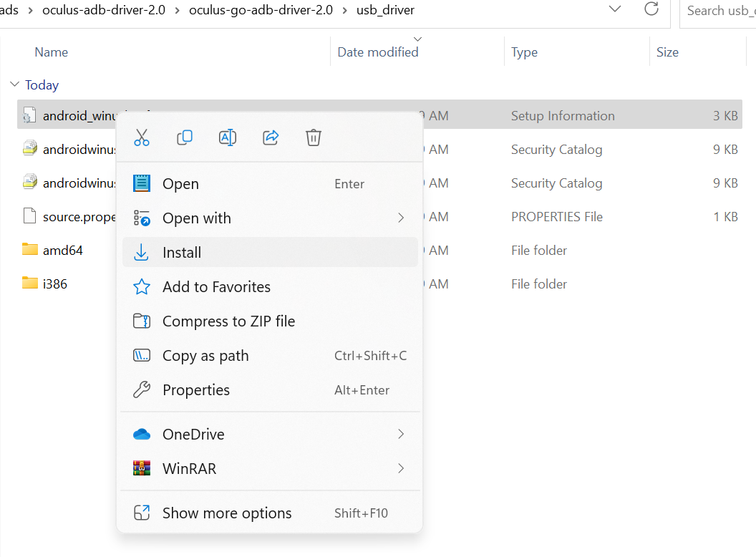Click the Delete trash can icon
Screen dimensions: 756x557
pos(314,137)
